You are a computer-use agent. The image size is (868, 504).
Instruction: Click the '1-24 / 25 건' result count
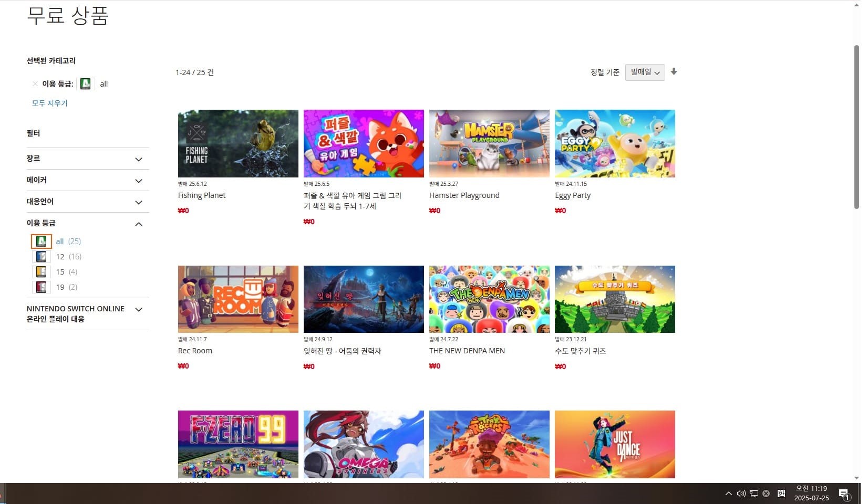194,72
